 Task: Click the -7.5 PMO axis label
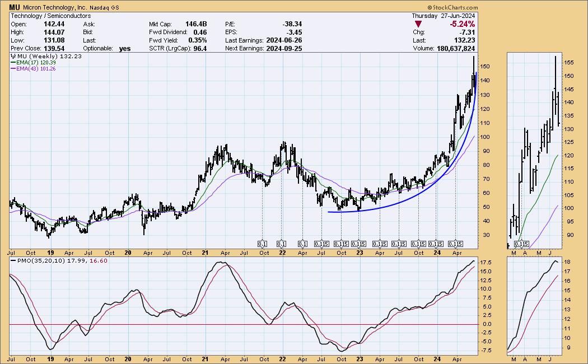tap(486, 351)
